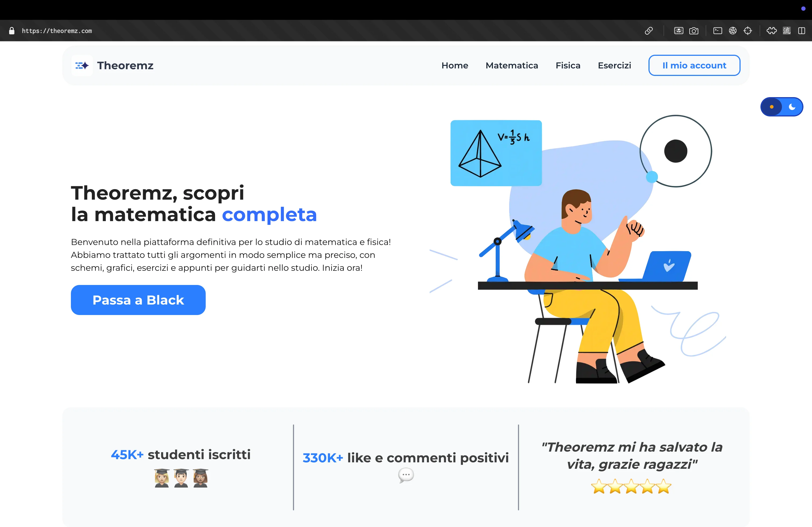Click the globe network icon
Viewport: 812px width, 527px height.
pyautogui.click(x=733, y=31)
